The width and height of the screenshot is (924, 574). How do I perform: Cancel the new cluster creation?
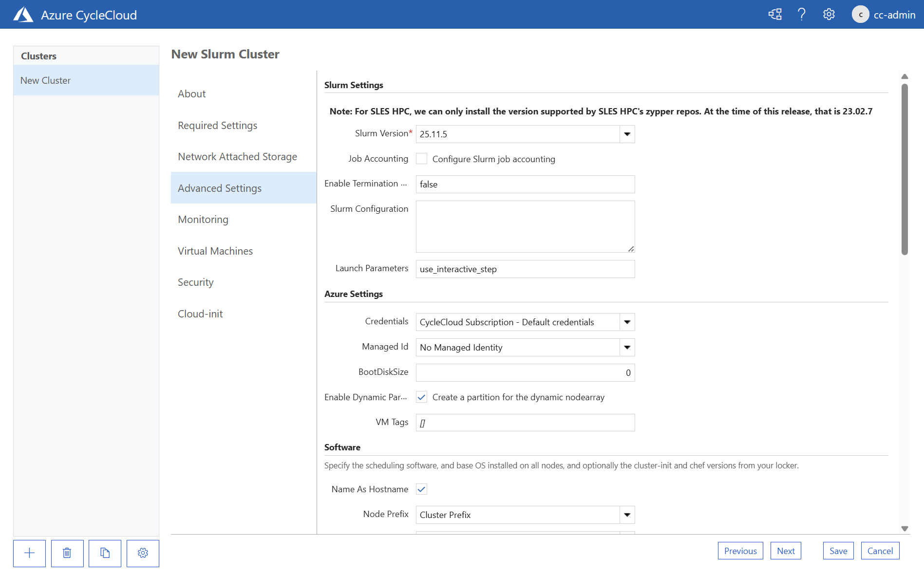coord(880,551)
